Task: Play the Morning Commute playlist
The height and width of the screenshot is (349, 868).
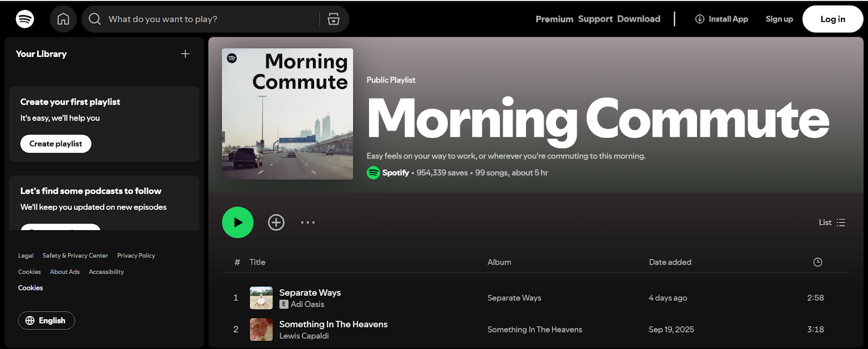Action: click(x=238, y=223)
